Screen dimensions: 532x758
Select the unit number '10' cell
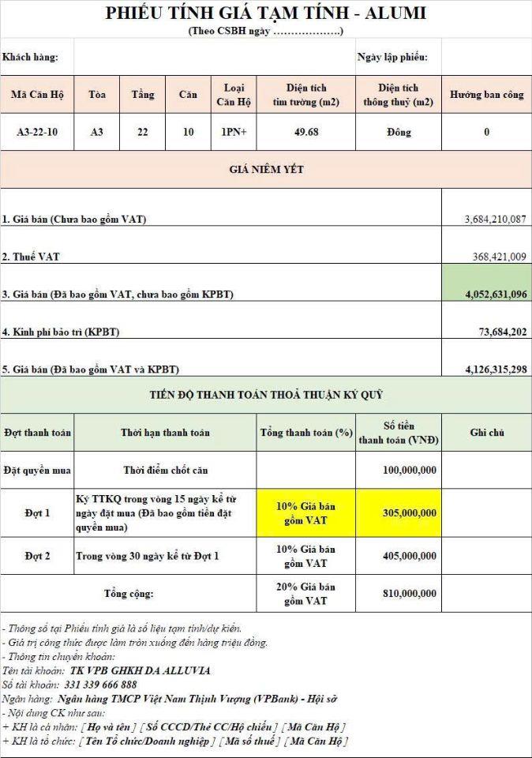pyautogui.click(x=188, y=132)
